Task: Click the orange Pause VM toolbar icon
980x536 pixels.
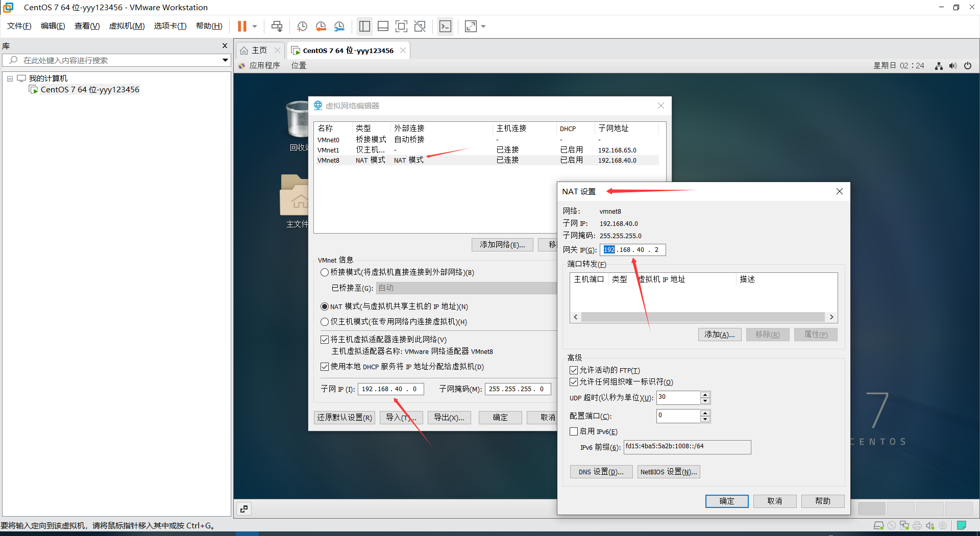Action: [x=242, y=26]
